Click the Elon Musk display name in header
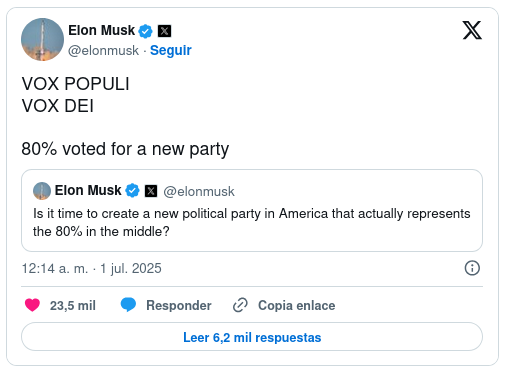 (101, 30)
